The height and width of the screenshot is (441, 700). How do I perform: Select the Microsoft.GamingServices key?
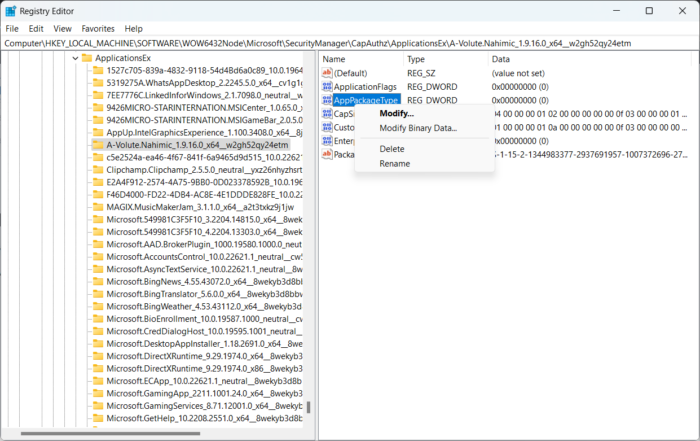[x=204, y=406]
